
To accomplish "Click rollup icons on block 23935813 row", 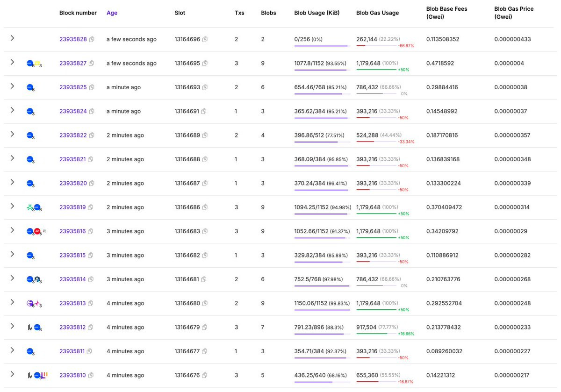I will [34, 304].
